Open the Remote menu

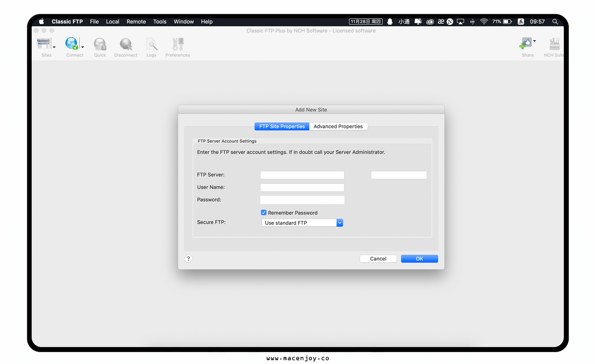point(136,22)
